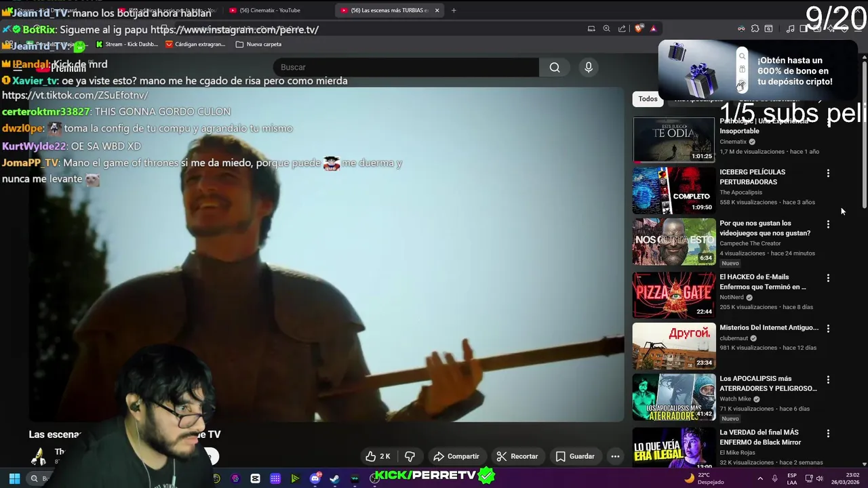Like the video with thumbs-up 2 K
Screen dimensions: 868x488
click(x=378, y=456)
